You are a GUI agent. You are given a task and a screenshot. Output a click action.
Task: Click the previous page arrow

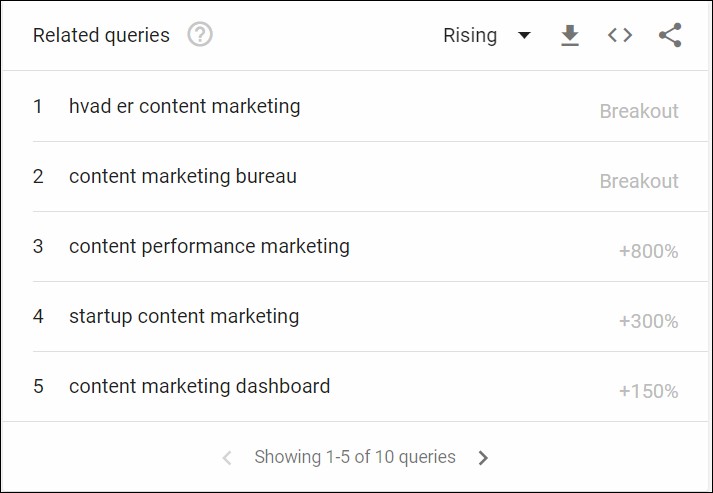(227, 458)
